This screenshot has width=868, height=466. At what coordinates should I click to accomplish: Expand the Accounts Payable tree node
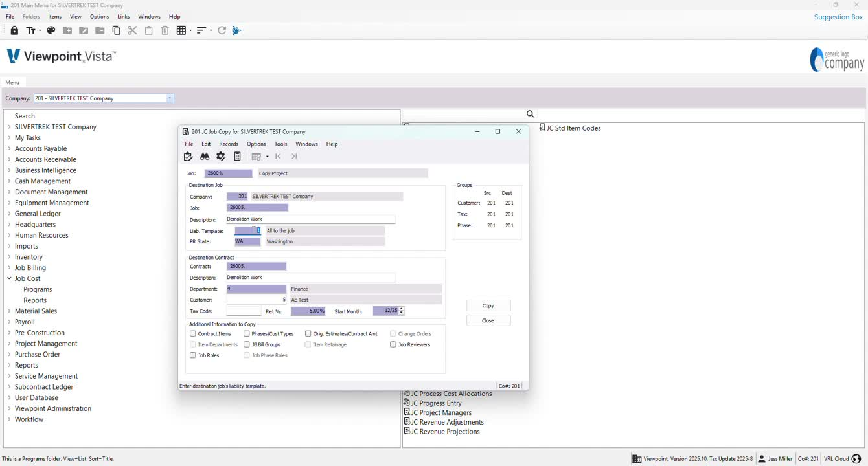10,148
